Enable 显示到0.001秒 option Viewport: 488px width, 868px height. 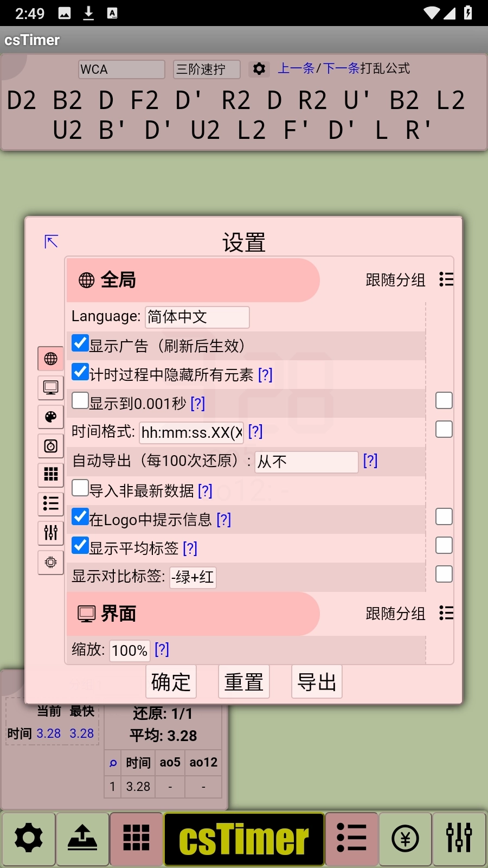coord(80,400)
